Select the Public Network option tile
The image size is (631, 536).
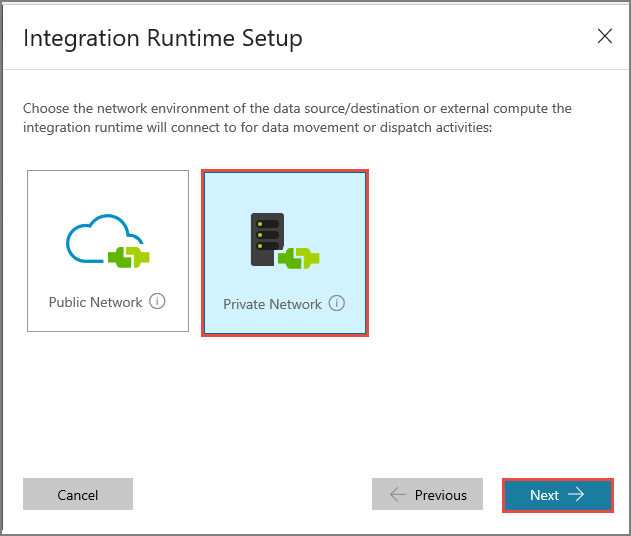108,250
